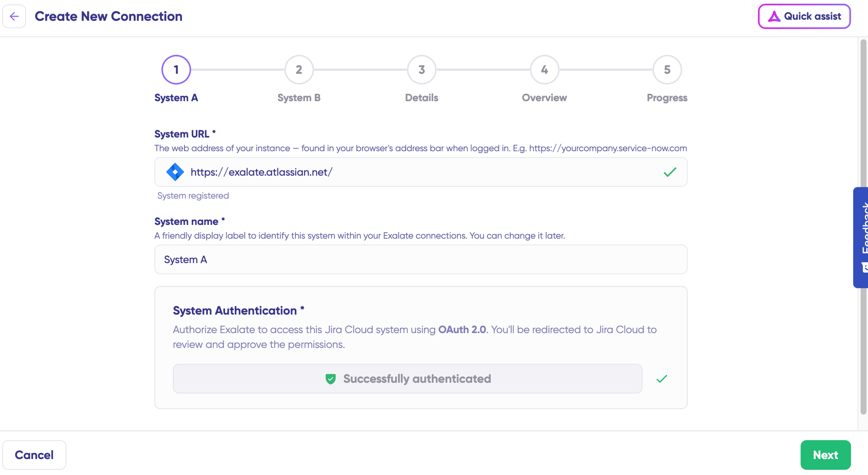Click the Quick assist triangle logo icon
This screenshot has width=868, height=475.
click(x=774, y=16)
